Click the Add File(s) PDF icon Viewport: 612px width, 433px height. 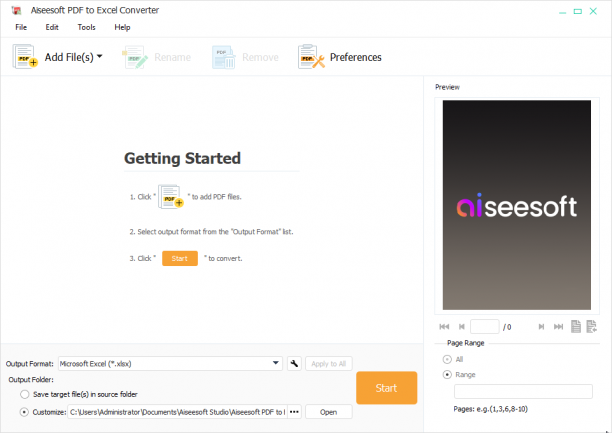point(25,57)
